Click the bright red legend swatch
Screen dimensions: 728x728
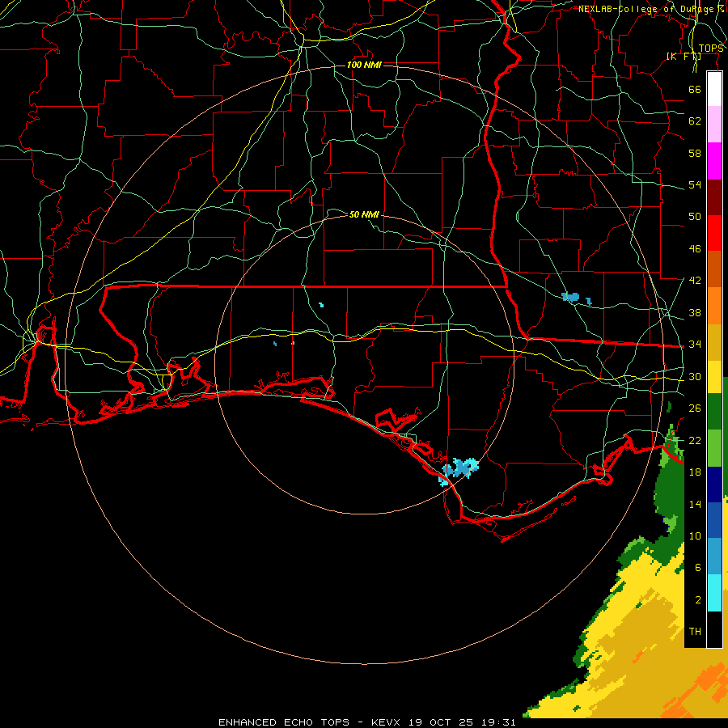click(x=714, y=233)
